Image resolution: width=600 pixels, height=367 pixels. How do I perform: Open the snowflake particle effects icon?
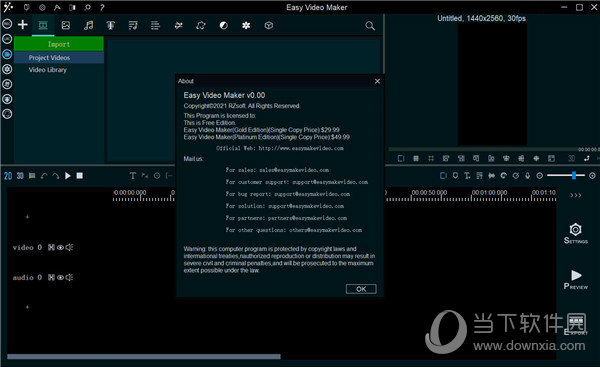coord(246,25)
